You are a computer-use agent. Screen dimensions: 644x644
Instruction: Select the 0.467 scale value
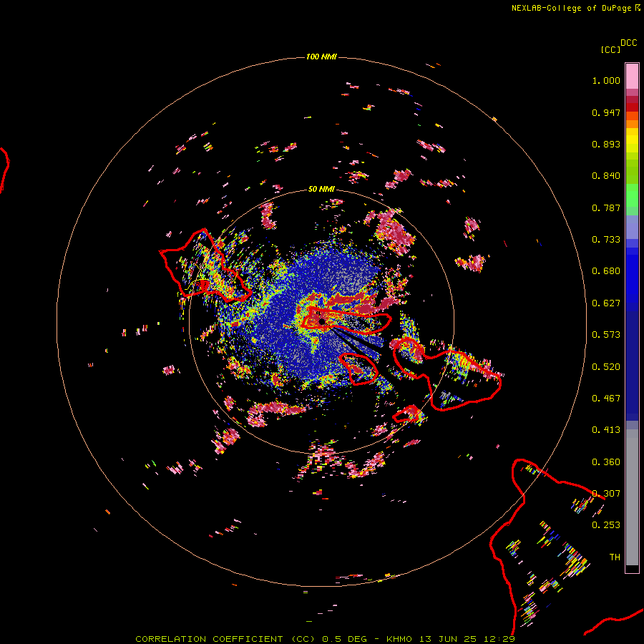(x=606, y=399)
